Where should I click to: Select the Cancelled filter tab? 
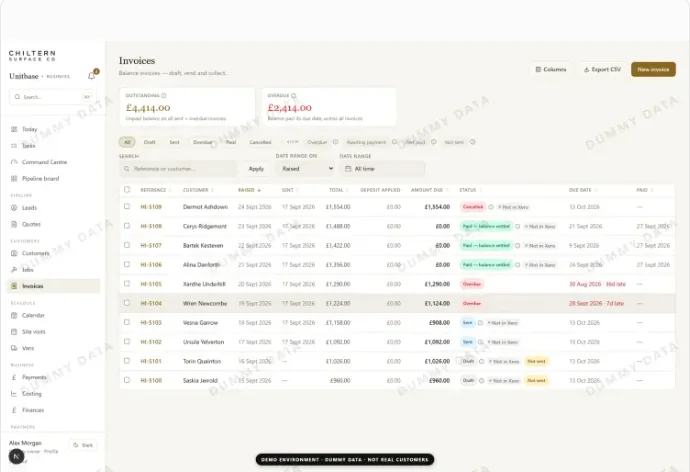click(x=260, y=142)
